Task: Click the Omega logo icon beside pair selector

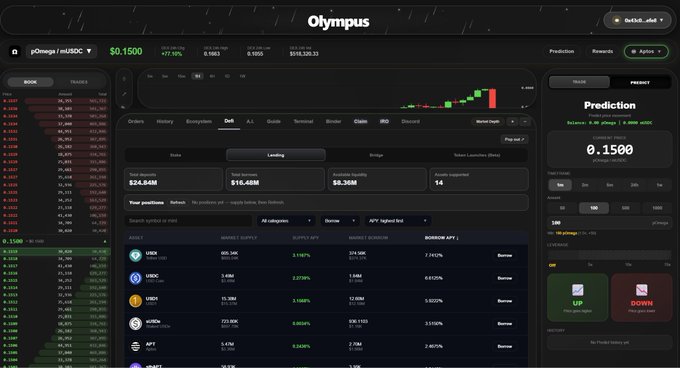Action: (14, 52)
